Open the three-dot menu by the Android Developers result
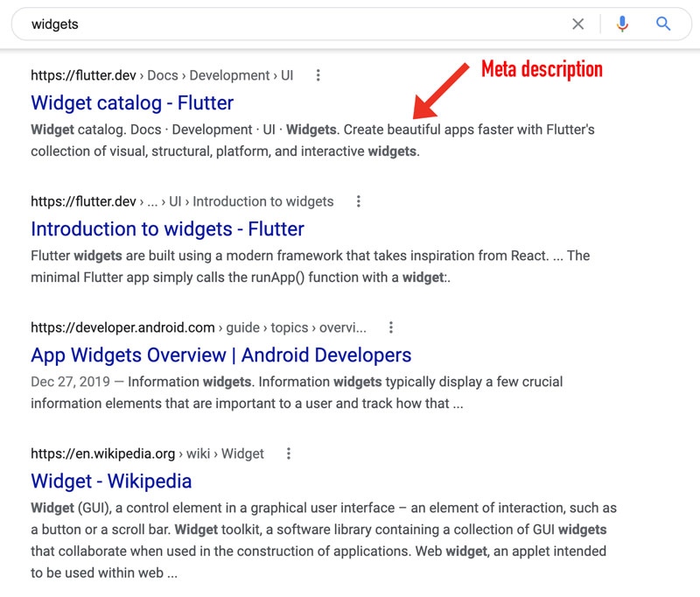Image resolution: width=700 pixels, height=597 pixels. pyautogui.click(x=390, y=327)
